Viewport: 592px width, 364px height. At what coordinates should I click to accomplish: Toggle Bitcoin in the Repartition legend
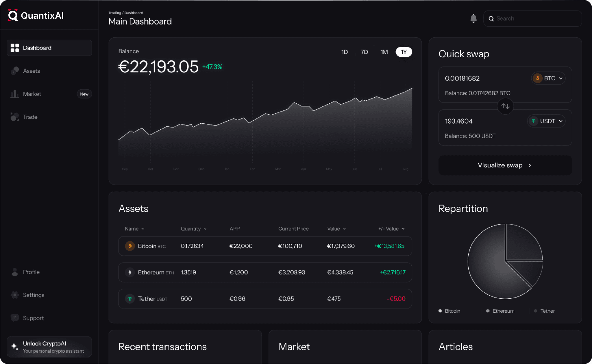tap(449, 311)
